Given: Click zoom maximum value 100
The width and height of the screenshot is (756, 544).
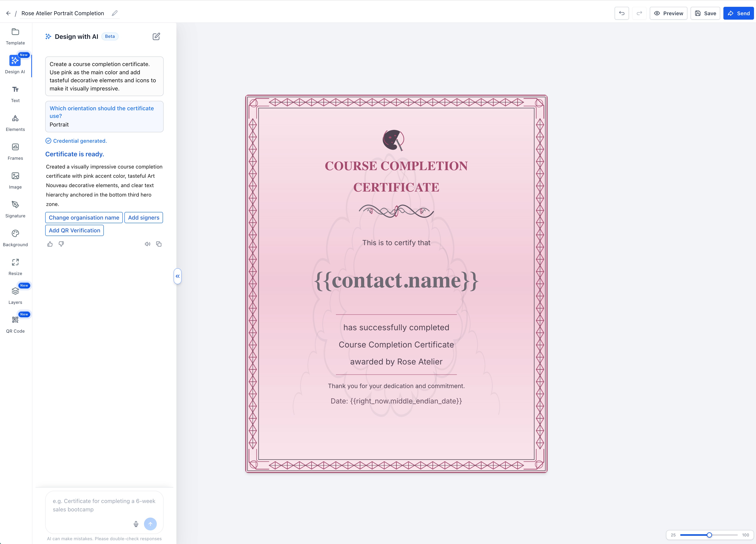Looking at the screenshot, I should pyautogui.click(x=745, y=535).
